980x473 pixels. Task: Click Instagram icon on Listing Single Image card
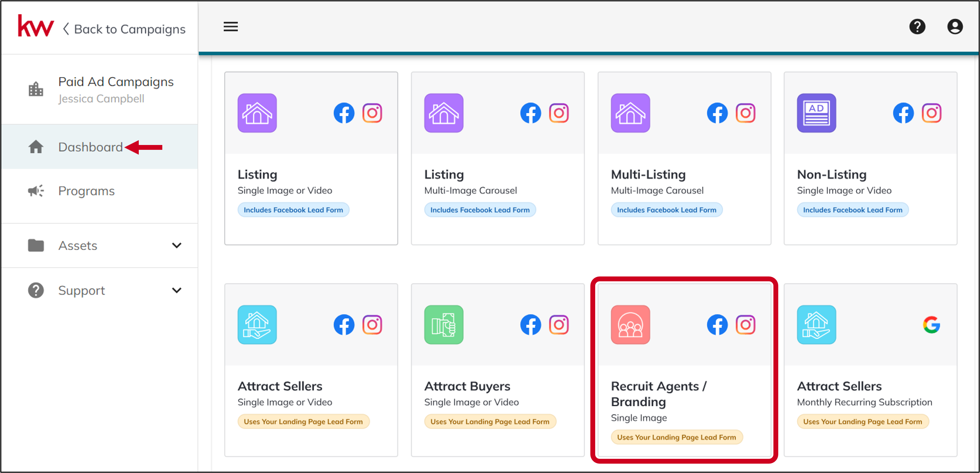[x=372, y=113]
